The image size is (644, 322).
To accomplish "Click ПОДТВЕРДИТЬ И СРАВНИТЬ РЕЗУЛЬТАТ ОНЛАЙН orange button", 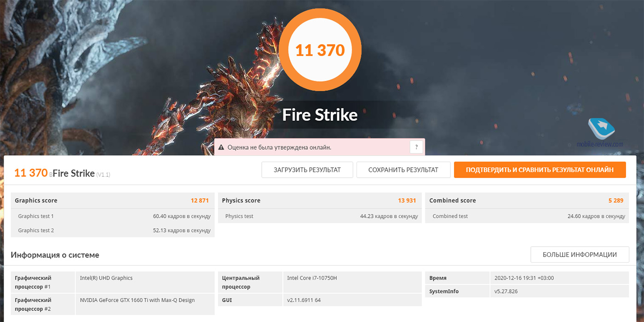I will [540, 169].
